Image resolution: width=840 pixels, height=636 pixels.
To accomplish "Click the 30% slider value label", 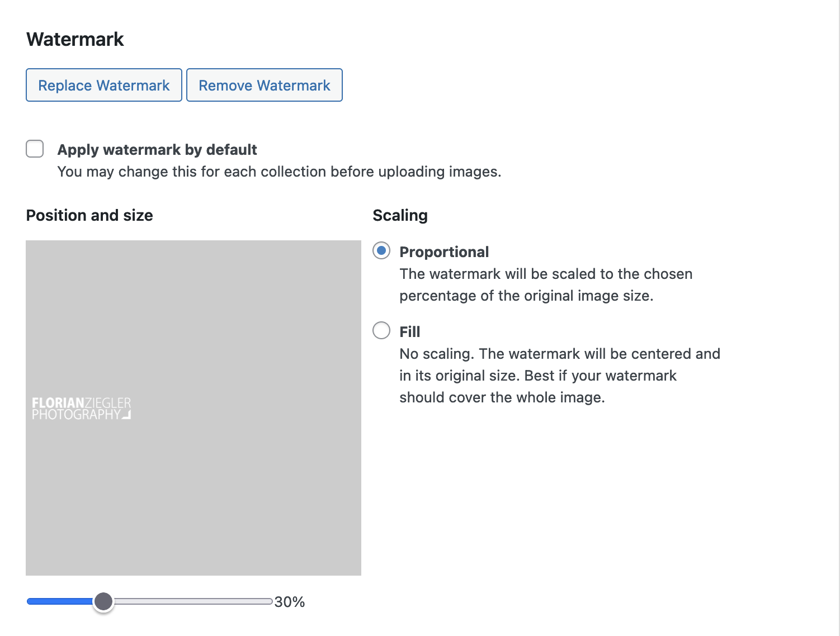I will 290,602.
